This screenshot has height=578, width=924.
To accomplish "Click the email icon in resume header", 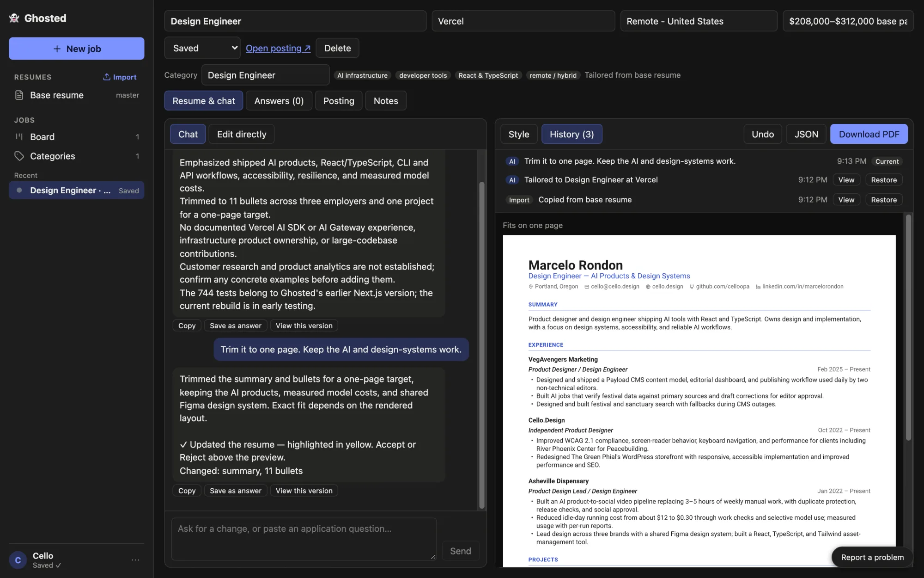I will 587,287.
